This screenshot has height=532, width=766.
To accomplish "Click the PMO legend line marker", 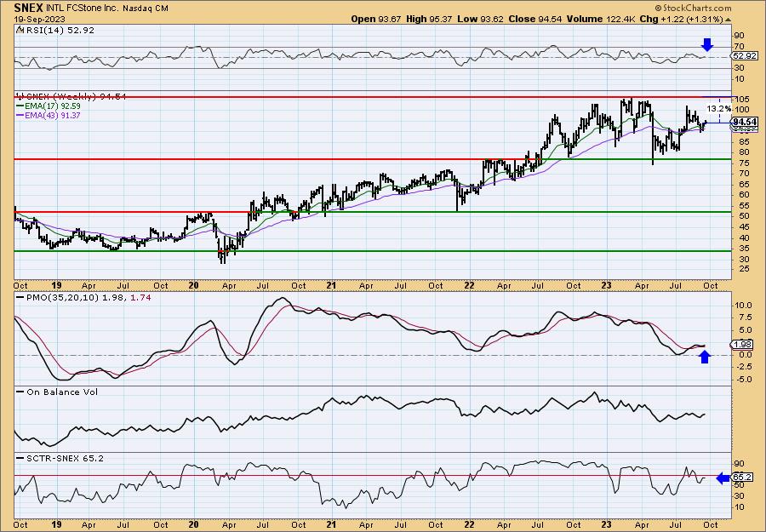I will tap(20, 297).
